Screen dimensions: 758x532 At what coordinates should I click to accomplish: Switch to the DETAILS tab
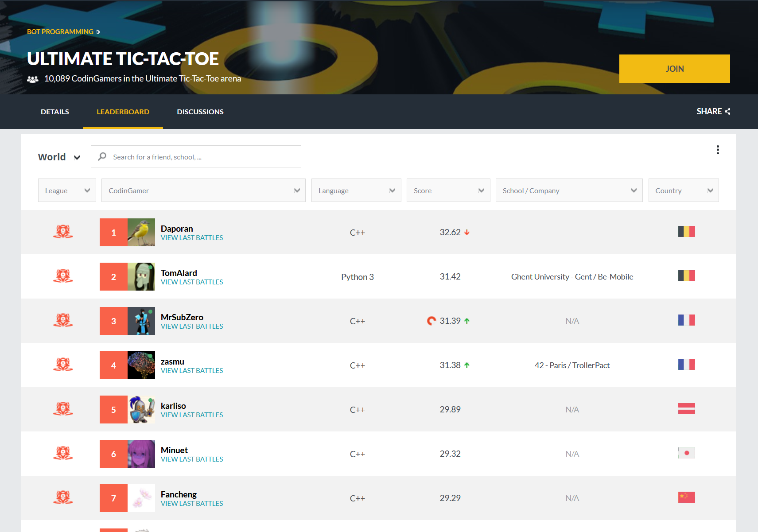55,112
